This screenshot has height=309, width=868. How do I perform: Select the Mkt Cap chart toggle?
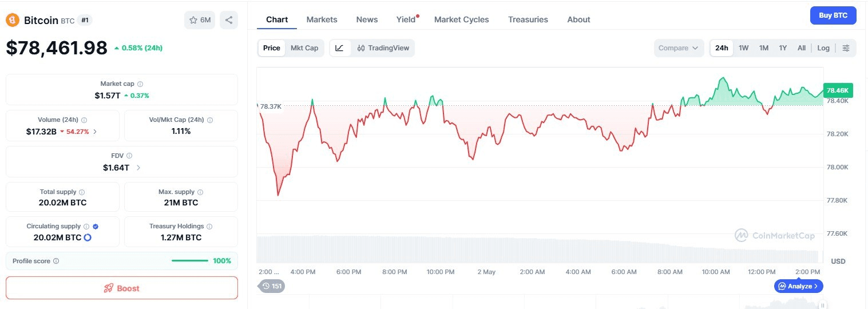tap(304, 48)
